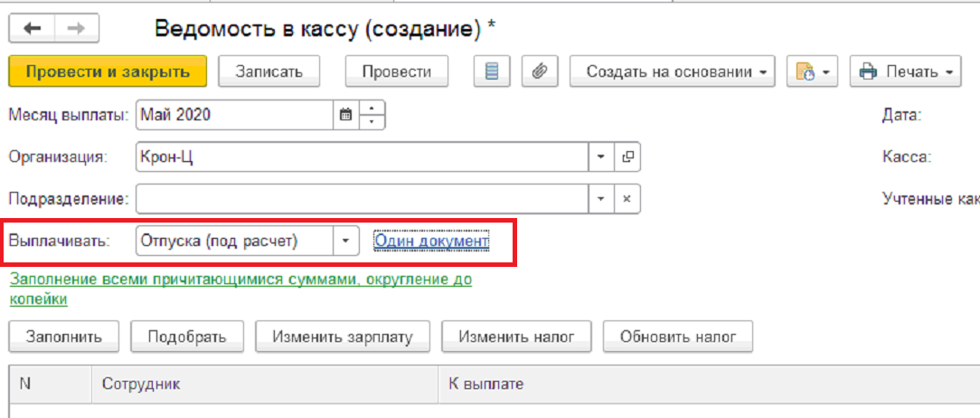Click the paperclip attached files icon
This screenshot has width=980, height=418.
click(x=540, y=71)
